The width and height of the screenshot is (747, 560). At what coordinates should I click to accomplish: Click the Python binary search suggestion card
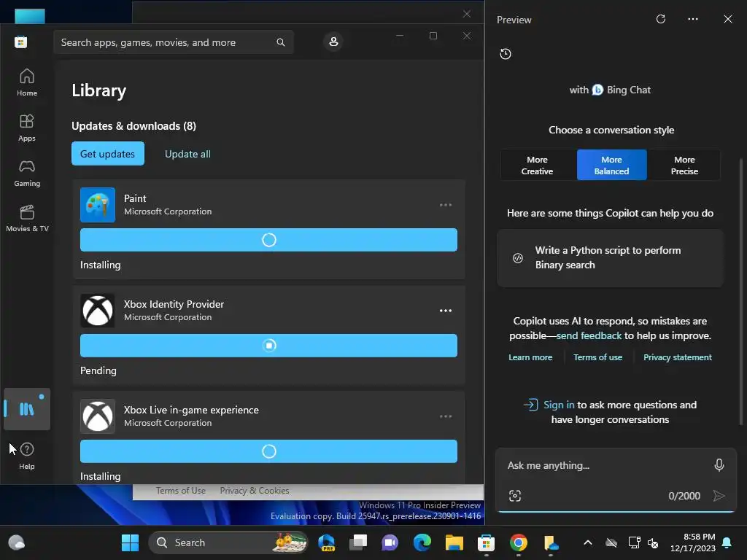610,257
